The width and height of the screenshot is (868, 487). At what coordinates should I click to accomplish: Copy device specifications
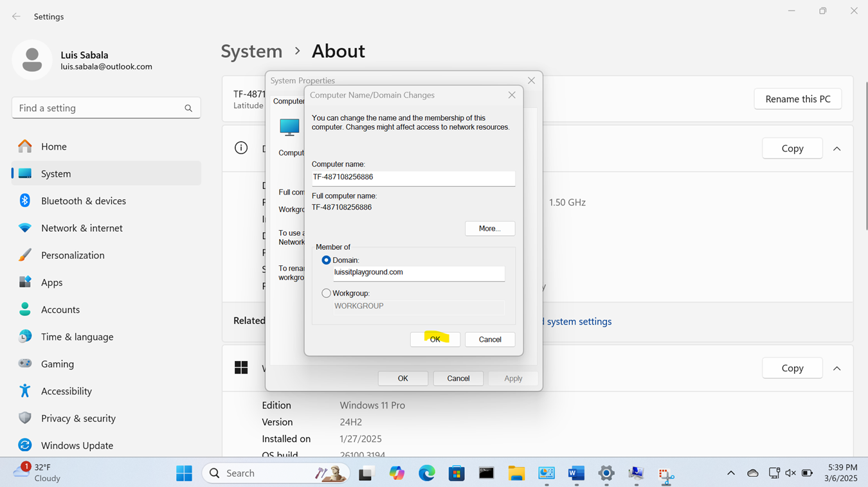click(792, 148)
